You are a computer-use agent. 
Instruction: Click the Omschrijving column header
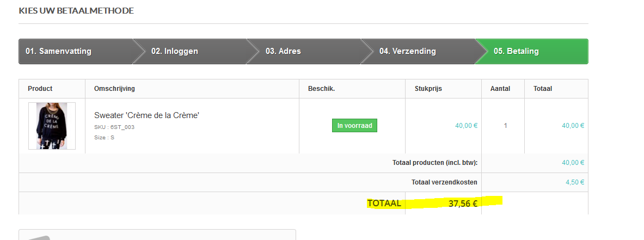(x=114, y=89)
